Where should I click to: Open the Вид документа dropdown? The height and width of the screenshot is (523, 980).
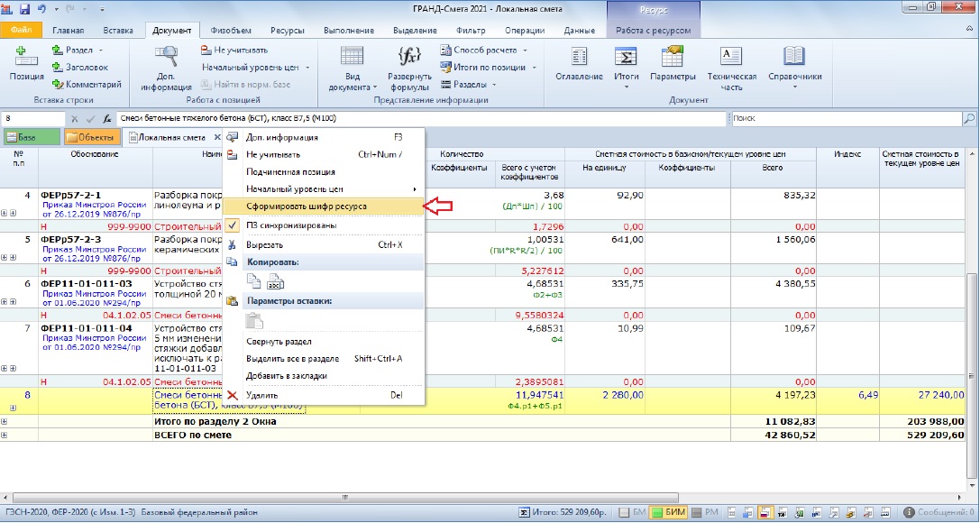pos(353,69)
